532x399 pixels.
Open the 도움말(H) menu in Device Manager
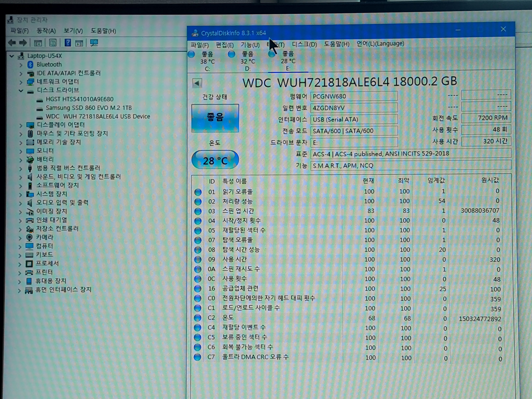click(103, 31)
